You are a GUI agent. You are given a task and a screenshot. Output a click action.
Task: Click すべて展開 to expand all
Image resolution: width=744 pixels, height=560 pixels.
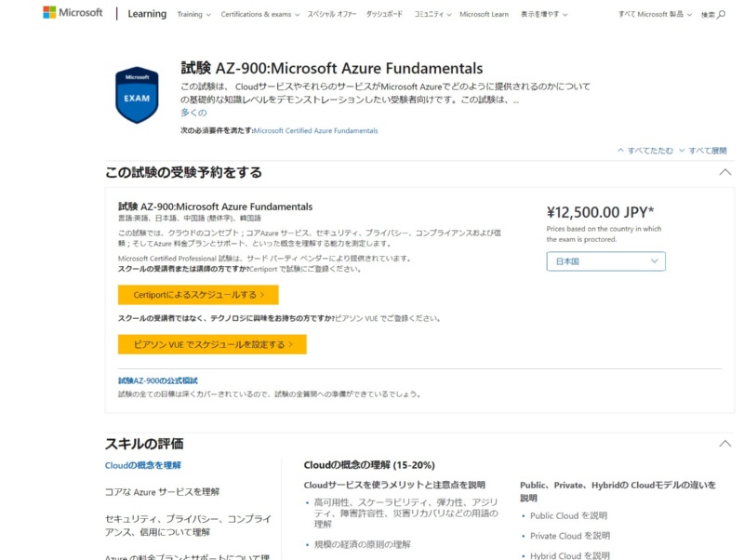(702, 150)
